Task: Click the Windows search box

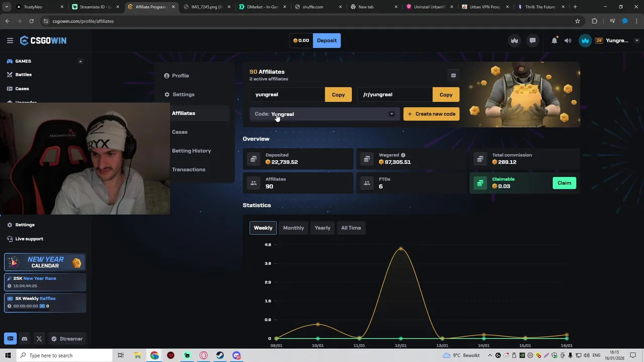Action: [64, 355]
